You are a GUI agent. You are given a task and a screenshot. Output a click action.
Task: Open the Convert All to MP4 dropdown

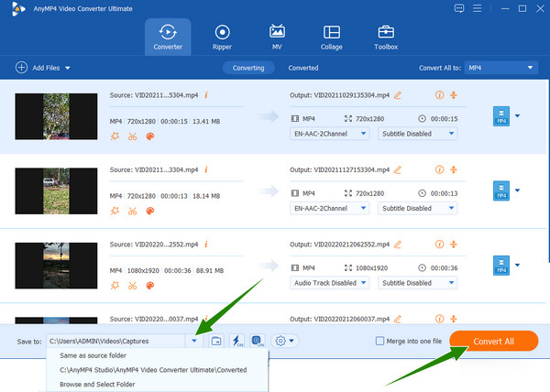click(x=500, y=68)
